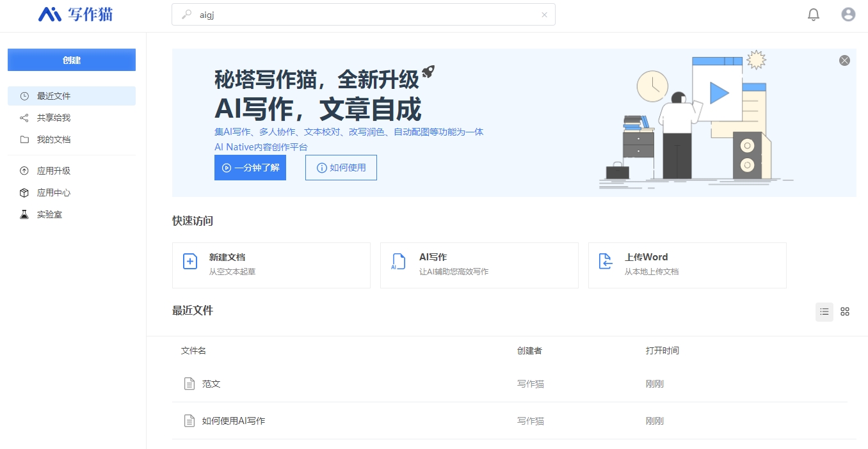
Task: Click the upload Word file icon
Action: [x=606, y=261]
